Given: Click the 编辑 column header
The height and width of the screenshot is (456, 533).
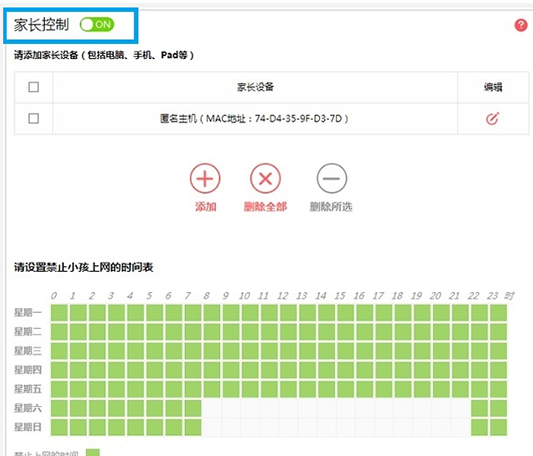Looking at the screenshot, I should tap(493, 87).
